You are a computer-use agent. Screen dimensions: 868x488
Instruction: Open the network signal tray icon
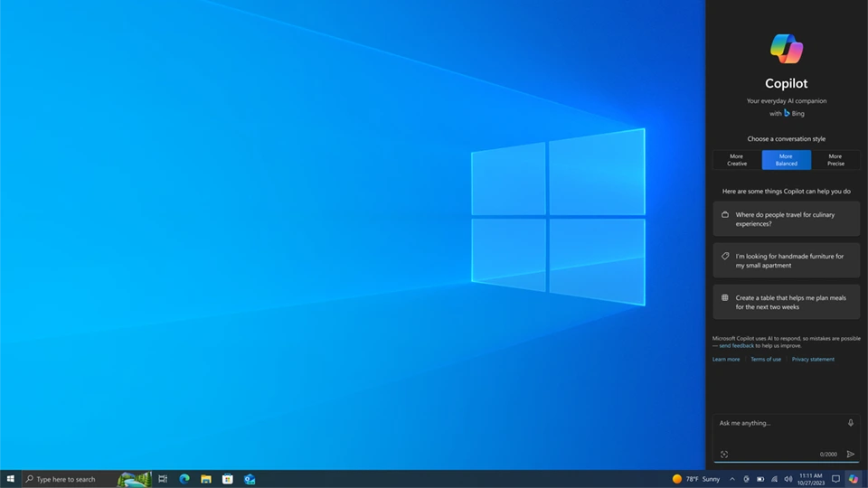(774, 479)
